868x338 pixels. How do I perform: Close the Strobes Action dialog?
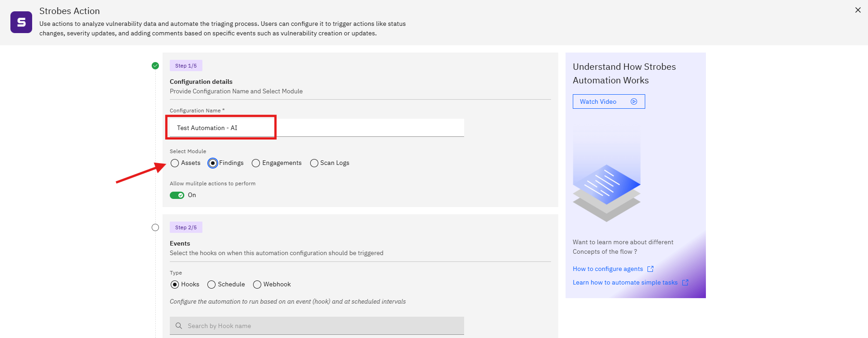858,10
